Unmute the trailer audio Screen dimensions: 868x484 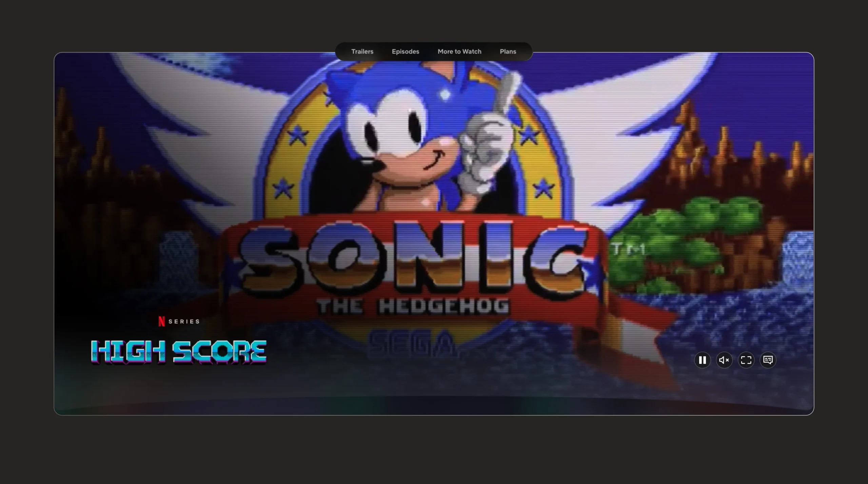(x=724, y=360)
